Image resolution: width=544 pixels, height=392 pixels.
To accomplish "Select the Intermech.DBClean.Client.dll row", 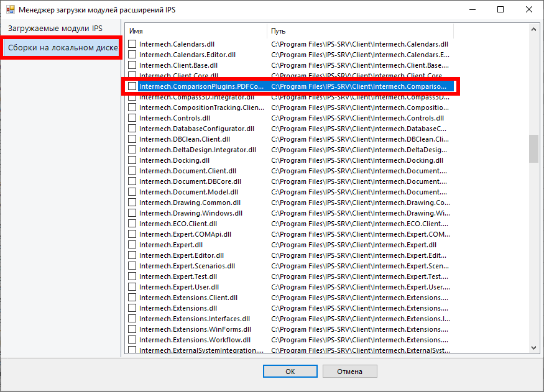I will tap(185, 139).
